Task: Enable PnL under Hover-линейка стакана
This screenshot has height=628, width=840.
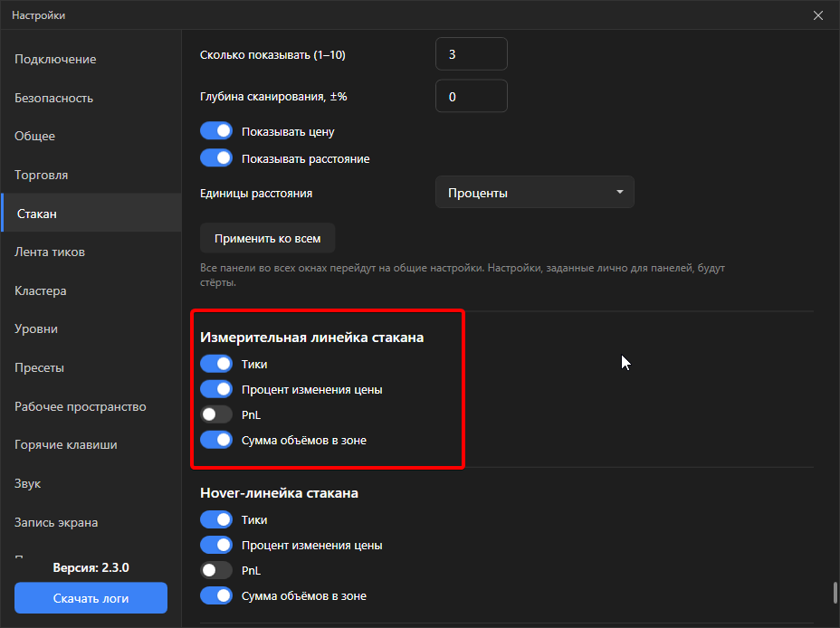Action: (216, 570)
